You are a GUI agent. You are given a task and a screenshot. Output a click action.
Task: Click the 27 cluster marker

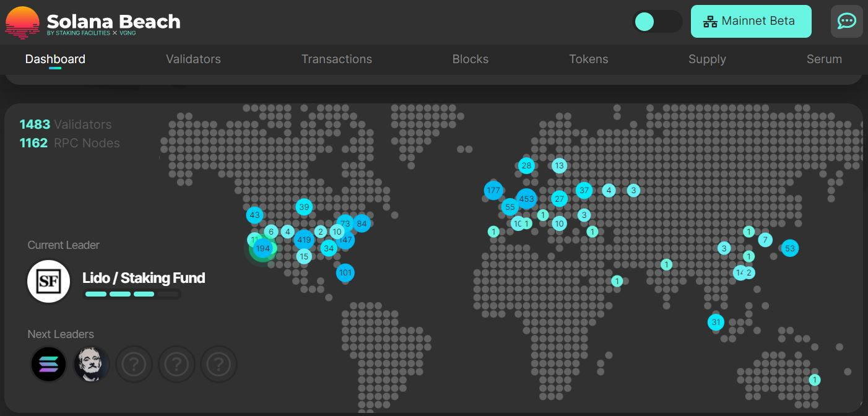[559, 199]
